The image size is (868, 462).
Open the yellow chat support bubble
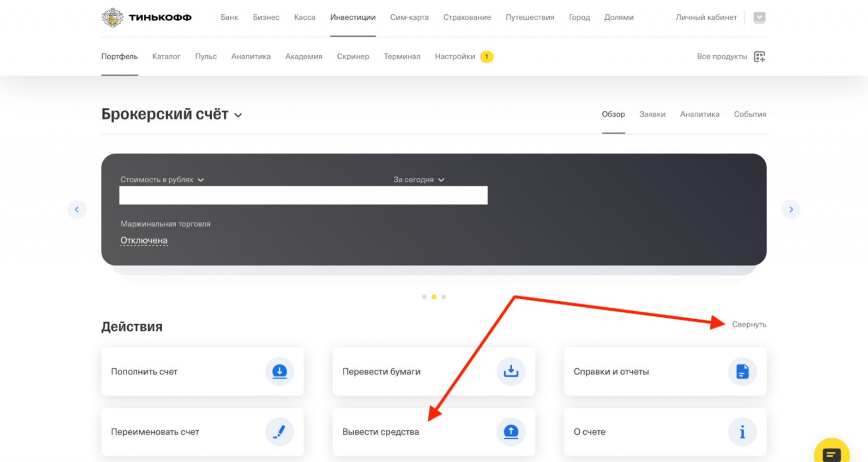pyautogui.click(x=831, y=453)
